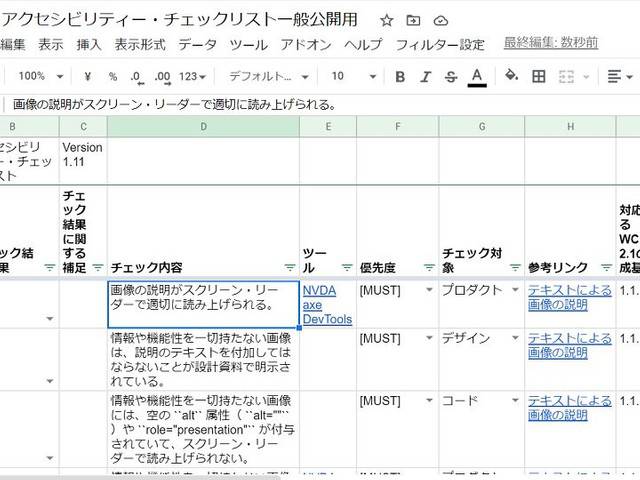Screen dimensions: 640x480
Task: Open the データ menu
Action: coord(198,44)
